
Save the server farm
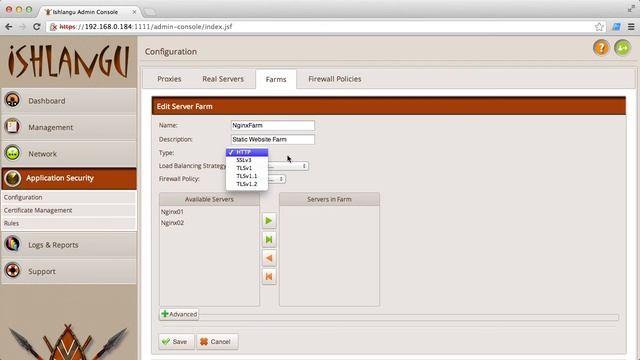click(x=176, y=342)
